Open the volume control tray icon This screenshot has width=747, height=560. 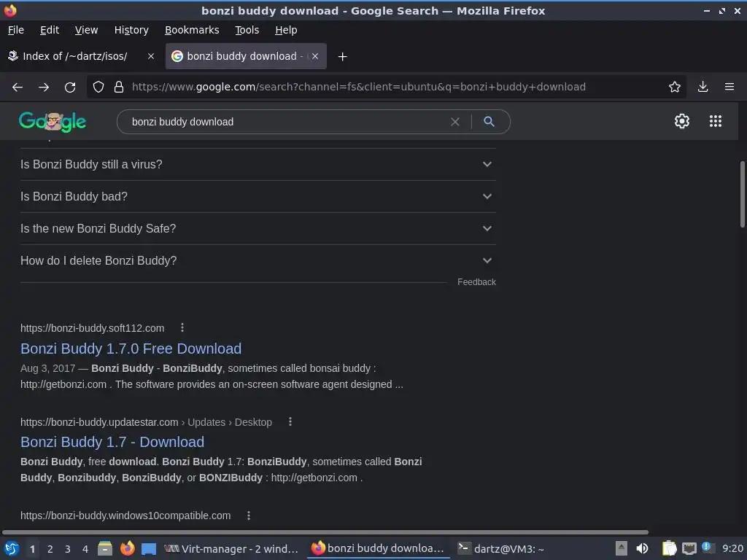642,548
